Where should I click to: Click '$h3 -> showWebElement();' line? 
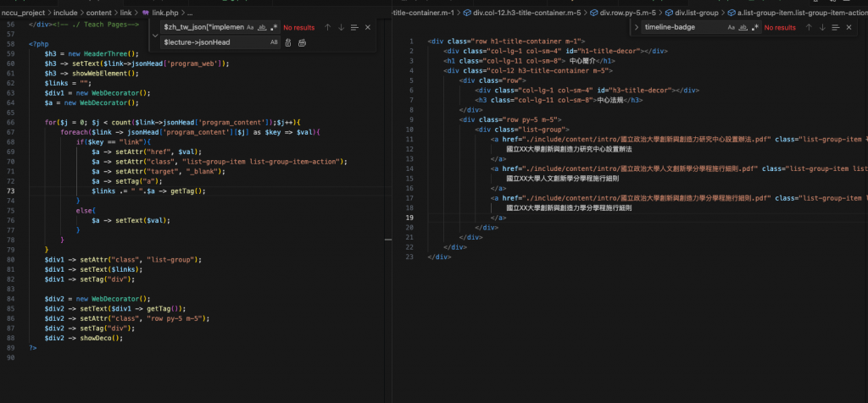[92, 73]
